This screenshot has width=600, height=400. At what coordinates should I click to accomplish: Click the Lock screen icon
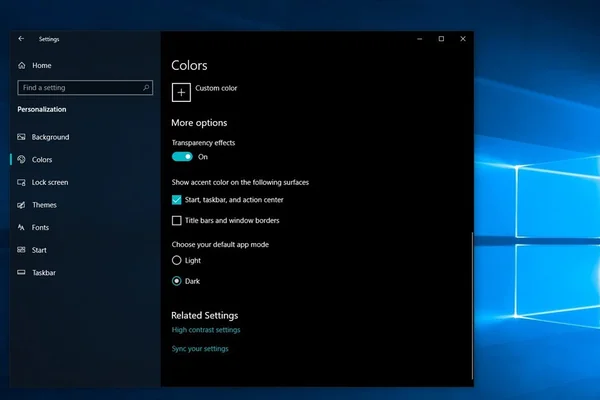pyautogui.click(x=21, y=182)
